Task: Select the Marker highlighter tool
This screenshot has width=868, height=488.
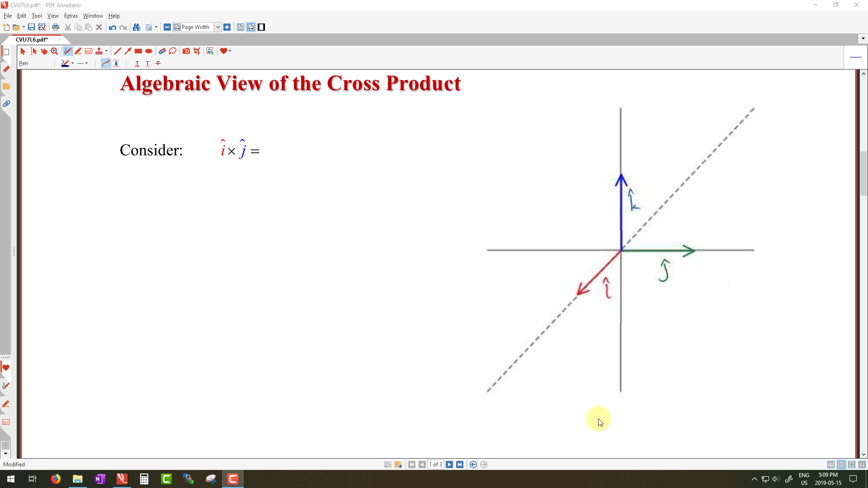Action: click(78, 51)
